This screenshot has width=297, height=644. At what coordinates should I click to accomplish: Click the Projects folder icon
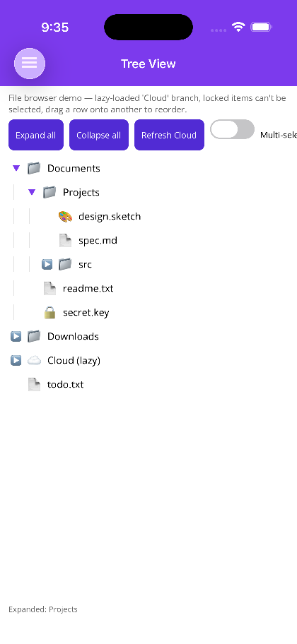point(49,192)
